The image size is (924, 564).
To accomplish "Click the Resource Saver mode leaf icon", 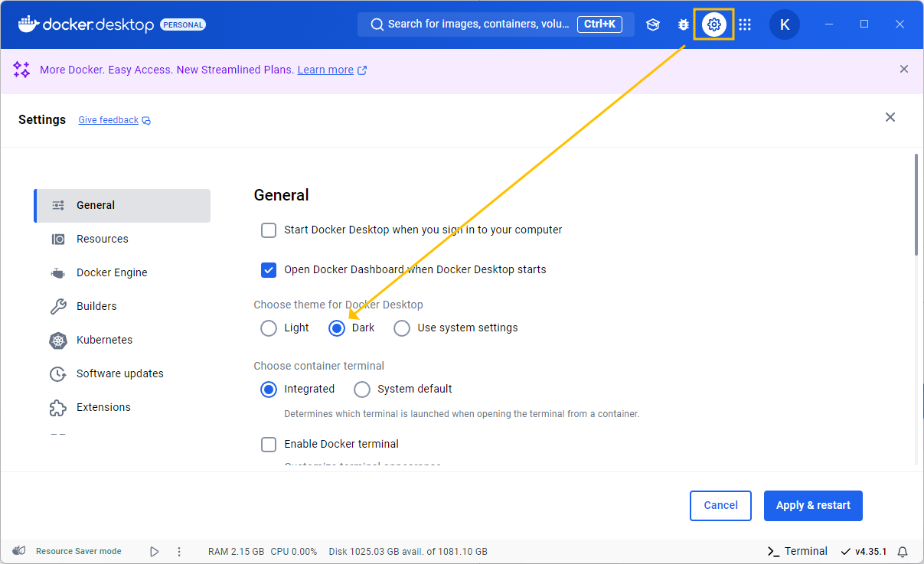I will [x=20, y=551].
